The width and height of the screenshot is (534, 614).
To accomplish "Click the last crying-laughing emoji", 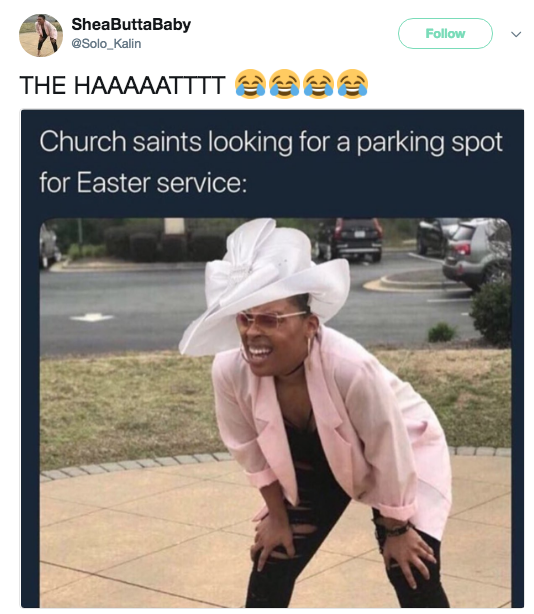I will coord(353,84).
